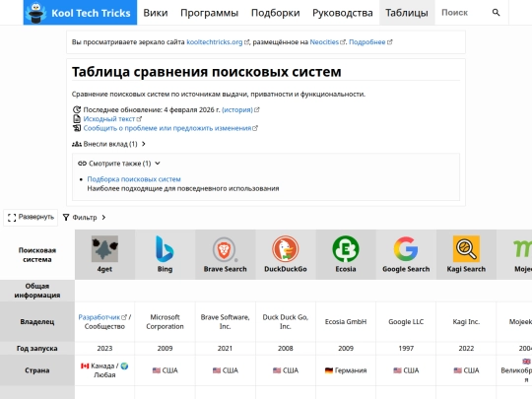Image resolution: width=532 pixels, height=399 pixels.
Task: Open the Исходный текст link
Action: 109,119
